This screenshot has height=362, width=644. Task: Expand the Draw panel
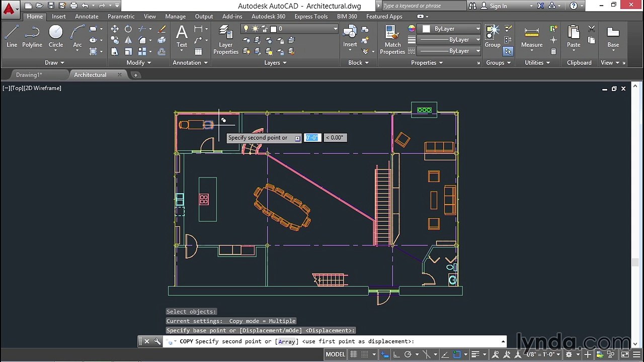tap(54, 63)
